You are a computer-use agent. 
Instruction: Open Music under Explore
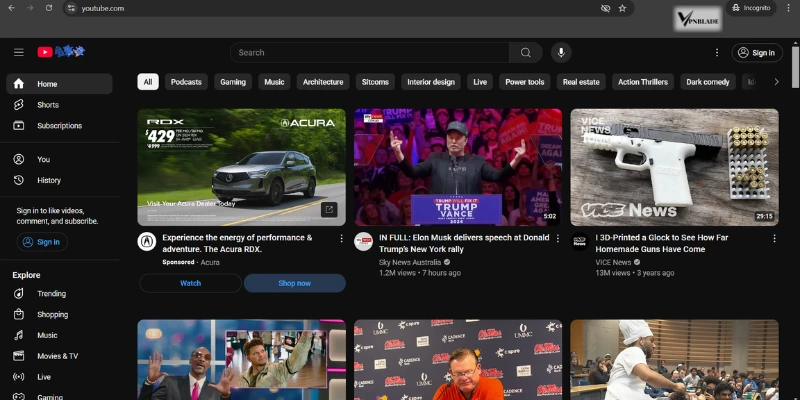(x=59, y=335)
